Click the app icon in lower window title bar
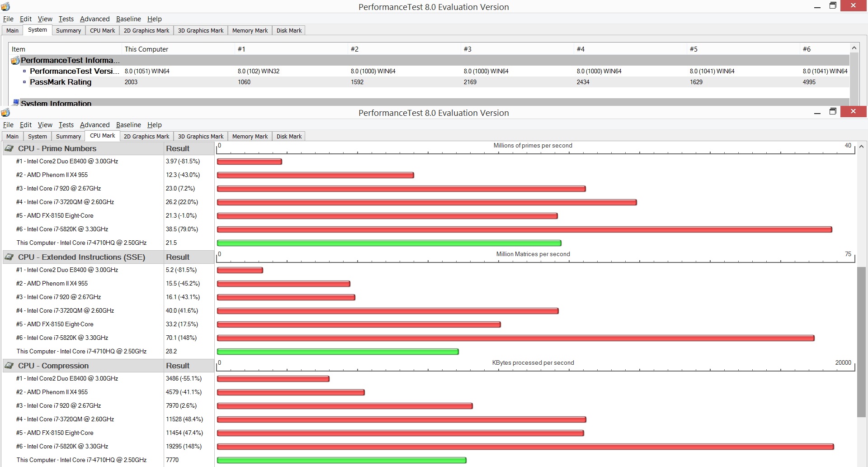Screen dimensions: 868x467 click(5, 112)
